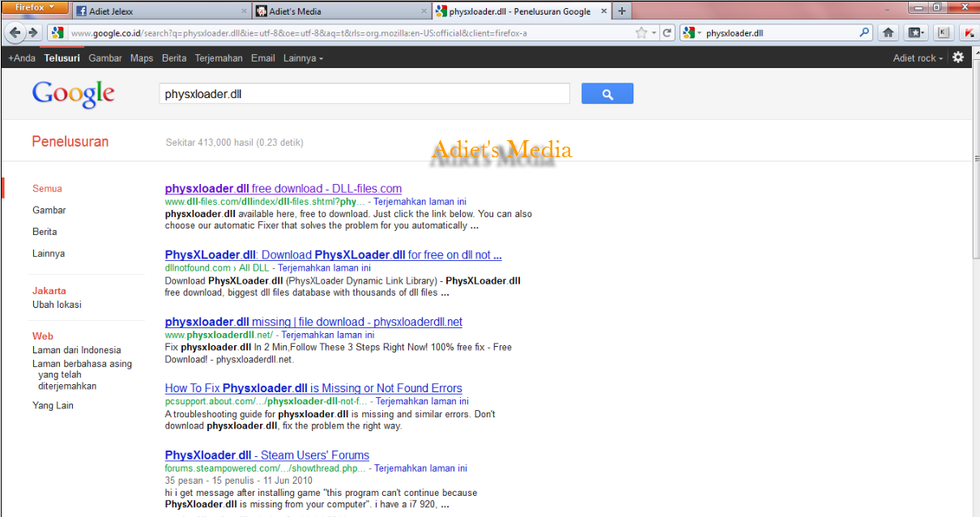Image resolution: width=980 pixels, height=517 pixels.
Task: Click Ubah lokasi under Jakarta
Action: pyautogui.click(x=57, y=305)
